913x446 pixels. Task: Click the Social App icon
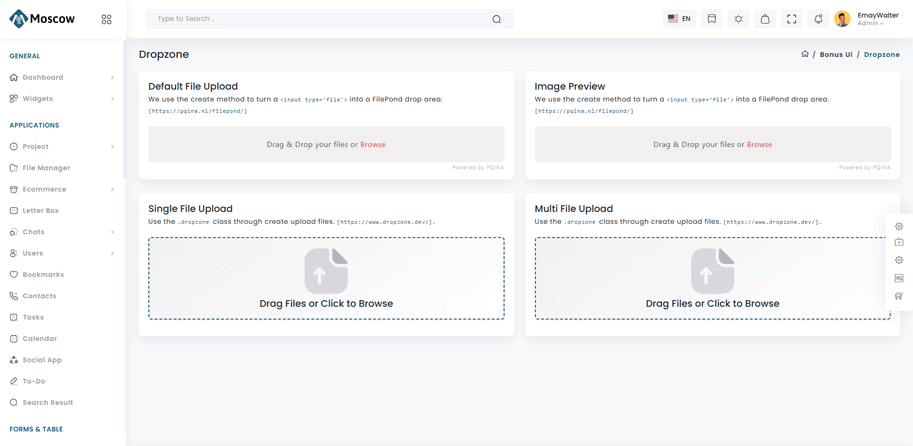click(14, 360)
